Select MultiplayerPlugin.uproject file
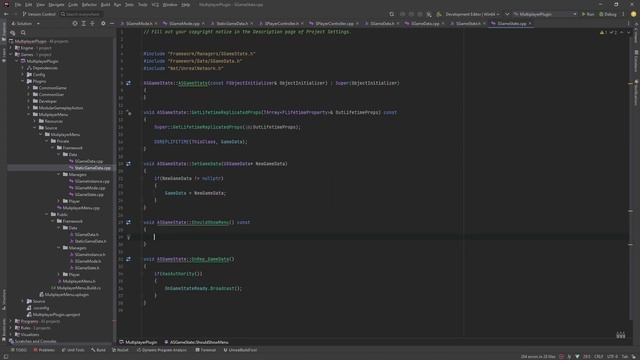 (53, 315)
